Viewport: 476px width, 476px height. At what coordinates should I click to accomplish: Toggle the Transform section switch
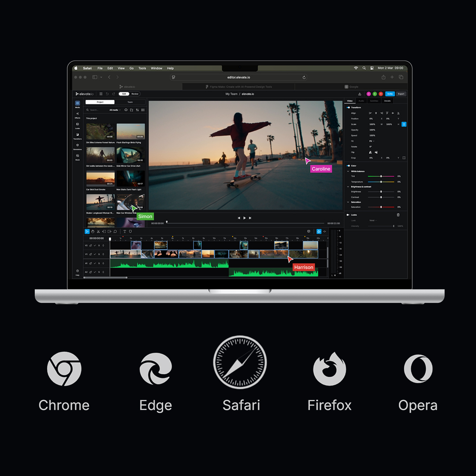pos(348,108)
